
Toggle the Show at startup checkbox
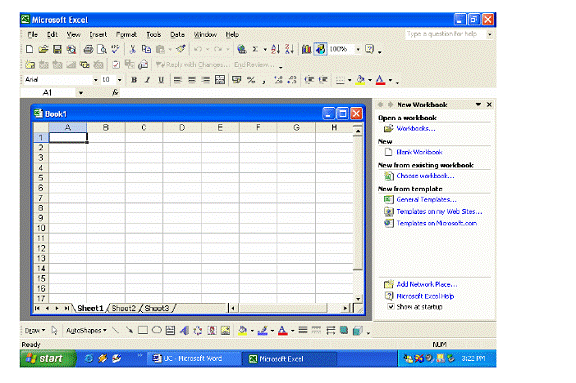tap(390, 306)
